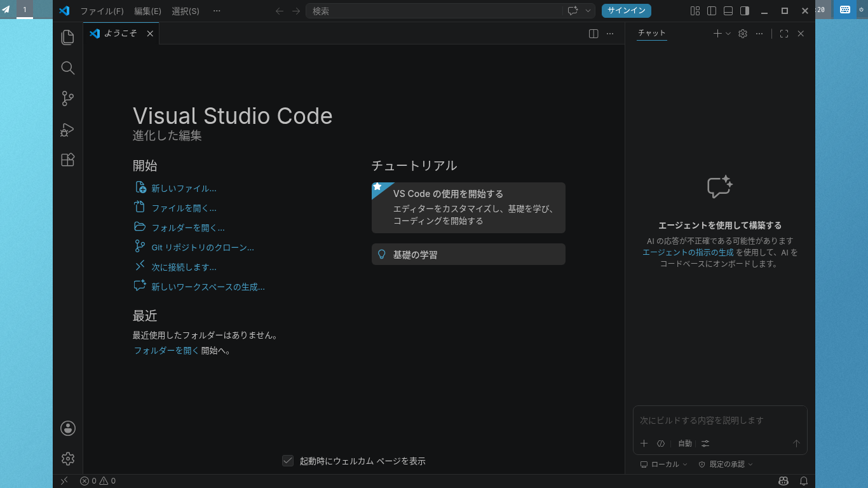Image resolution: width=868 pixels, height=488 pixels.
Task: Open the 選択(S) menu
Action: pos(186,11)
